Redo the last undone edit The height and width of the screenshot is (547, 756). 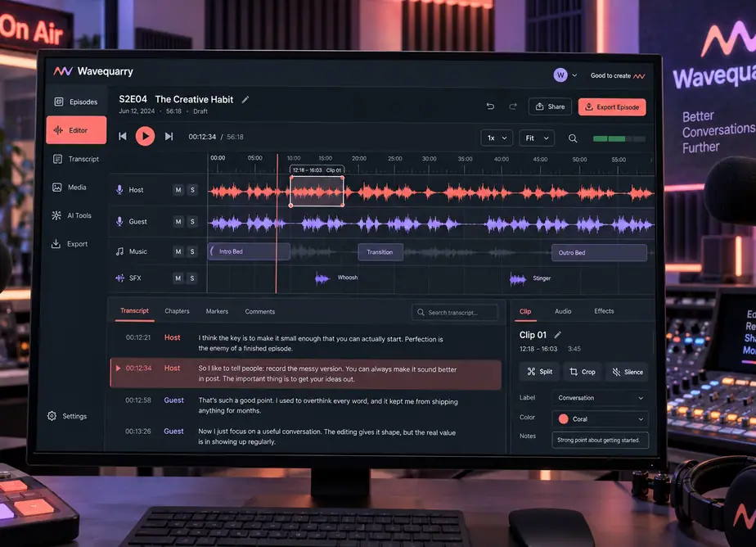point(512,106)
